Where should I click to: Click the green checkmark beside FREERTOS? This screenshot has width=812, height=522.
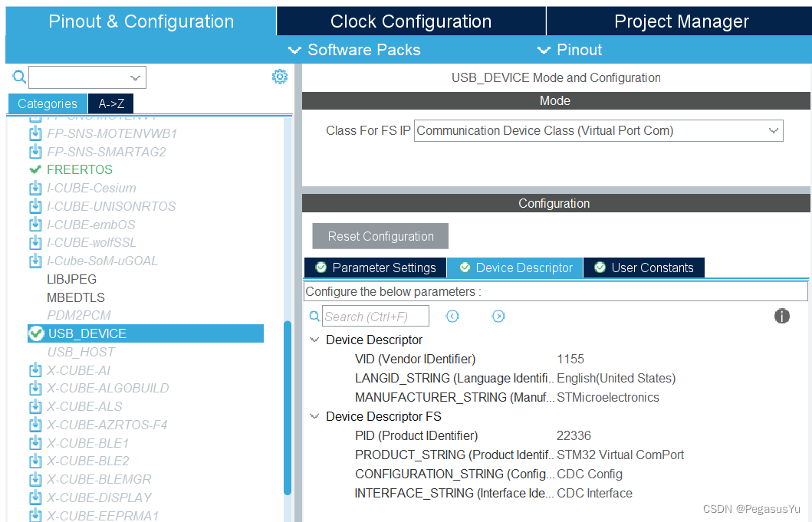35,169
